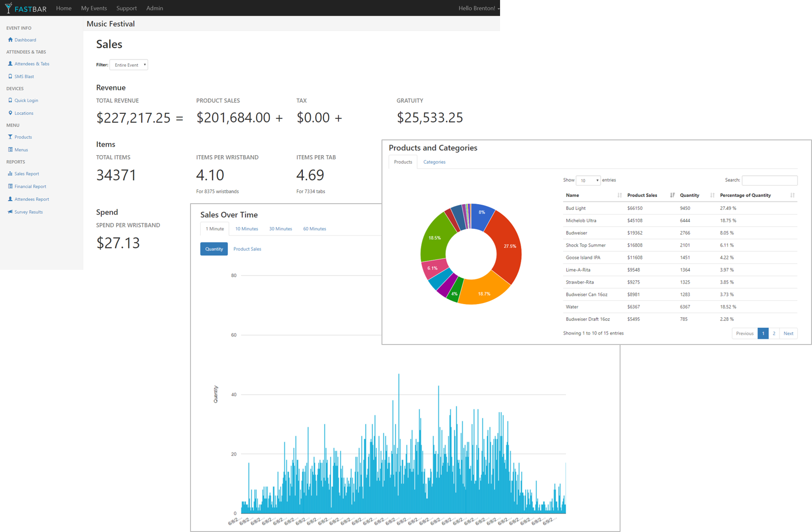Click the Water row in products table

point(680,307)
